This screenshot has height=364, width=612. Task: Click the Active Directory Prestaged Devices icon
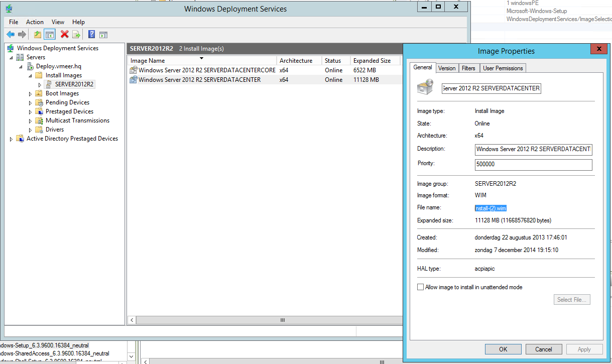pyautogui.click(x=20, y=139)
